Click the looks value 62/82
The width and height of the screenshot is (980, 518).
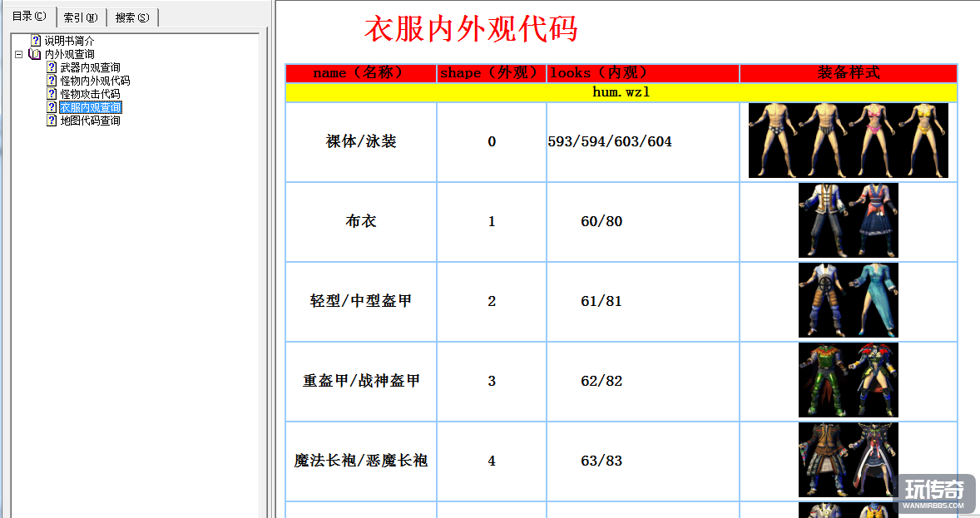[x=601, y=381]
